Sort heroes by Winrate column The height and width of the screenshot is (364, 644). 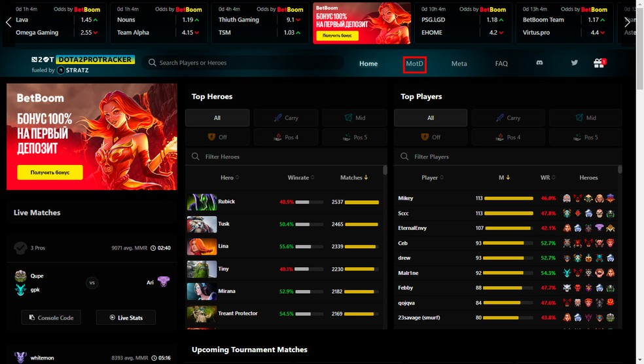pos(300,177)
